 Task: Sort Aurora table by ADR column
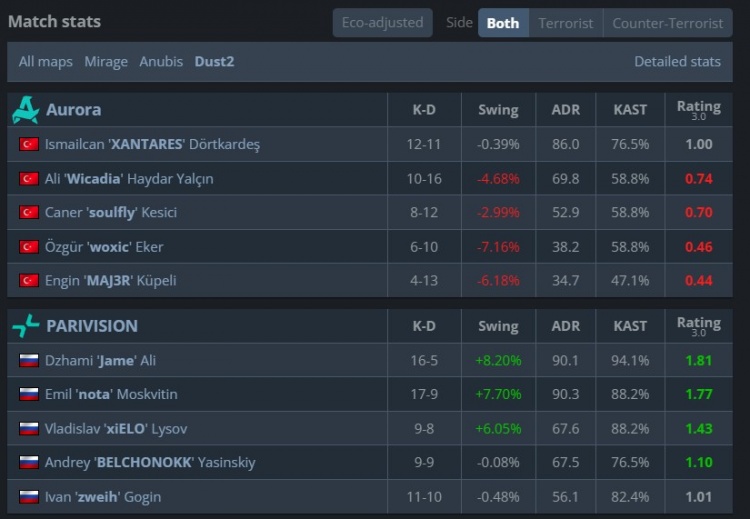pyautogui.click(x=565, y=110)
